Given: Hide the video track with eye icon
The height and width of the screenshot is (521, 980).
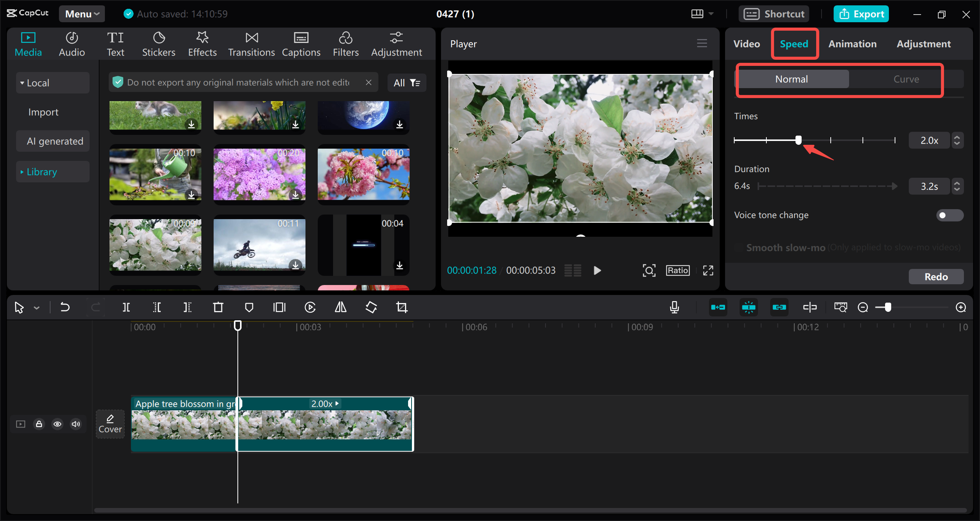Looking at the screenshot, I should pyautogui.click(x=57, y=424).
